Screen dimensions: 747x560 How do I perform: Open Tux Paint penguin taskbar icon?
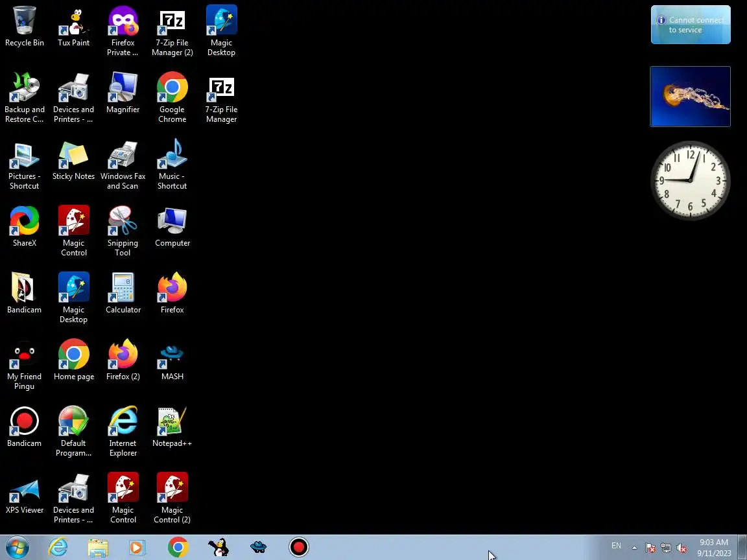pos(219,547)
